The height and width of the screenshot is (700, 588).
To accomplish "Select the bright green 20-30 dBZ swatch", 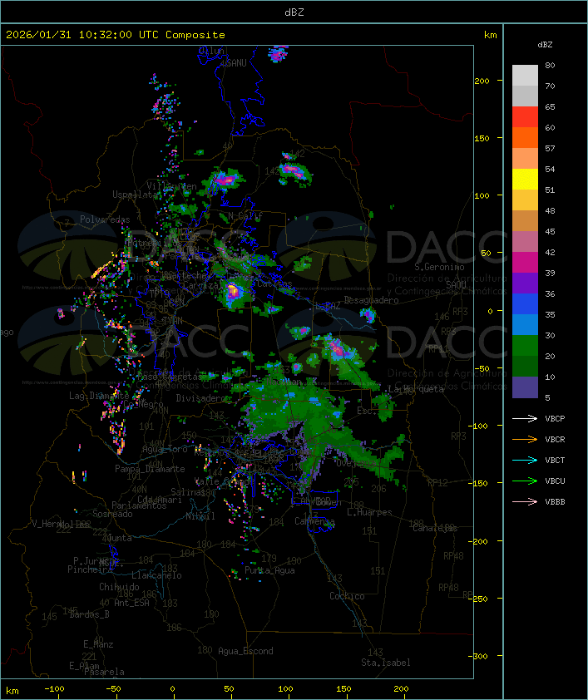I will coord(525,346).
